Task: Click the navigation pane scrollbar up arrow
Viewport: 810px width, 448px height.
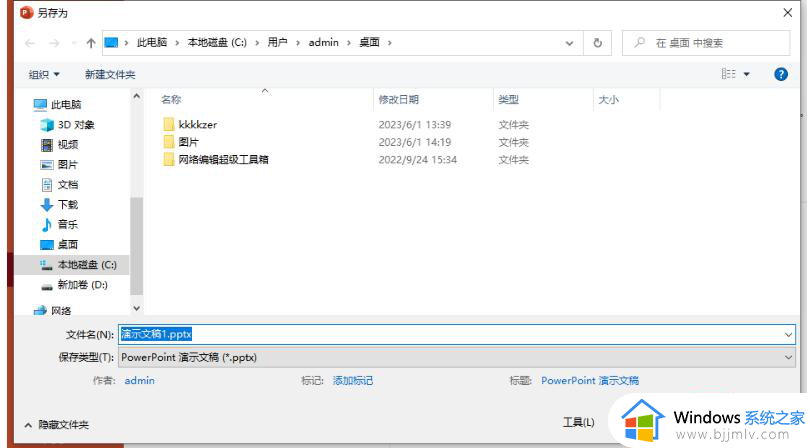Action: click(136, 96)
